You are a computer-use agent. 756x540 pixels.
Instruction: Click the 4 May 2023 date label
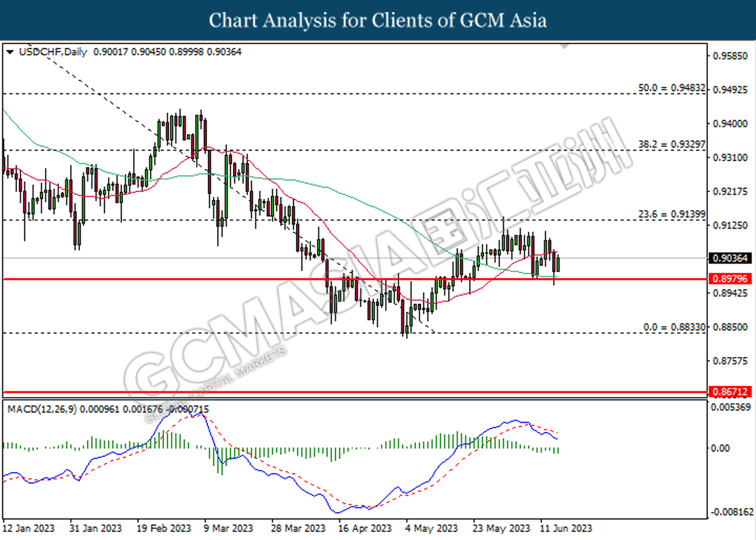(x=431, y=528)
